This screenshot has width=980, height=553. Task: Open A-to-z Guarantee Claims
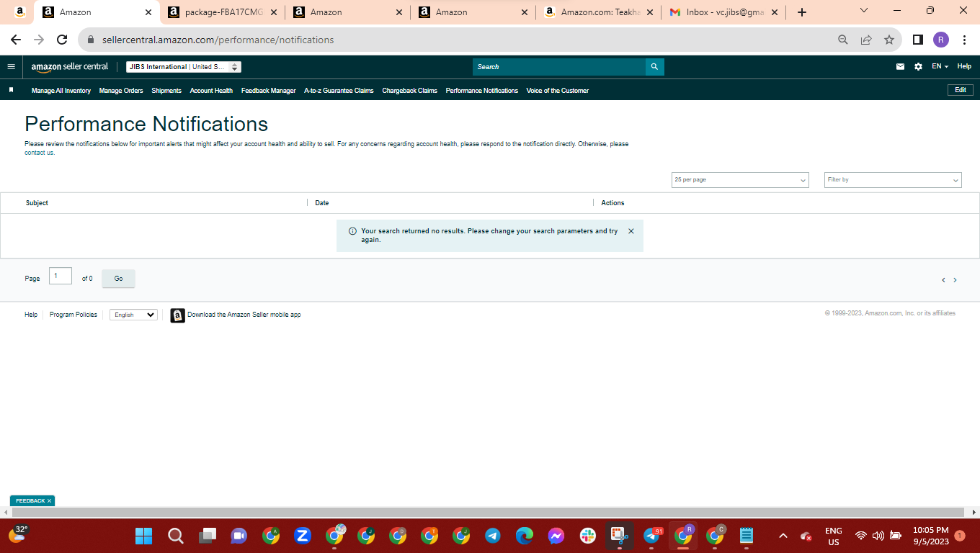click(339, 91)
